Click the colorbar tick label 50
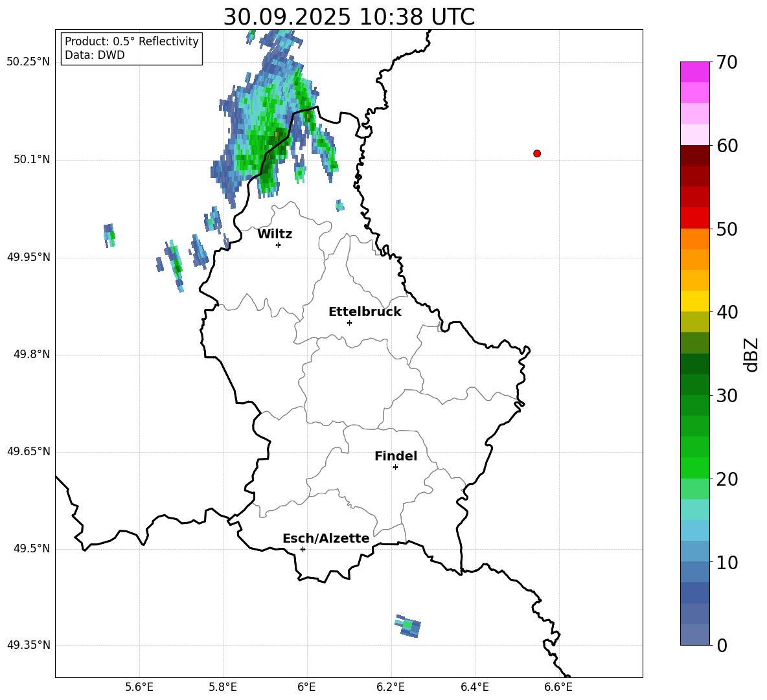 [727, 229]
